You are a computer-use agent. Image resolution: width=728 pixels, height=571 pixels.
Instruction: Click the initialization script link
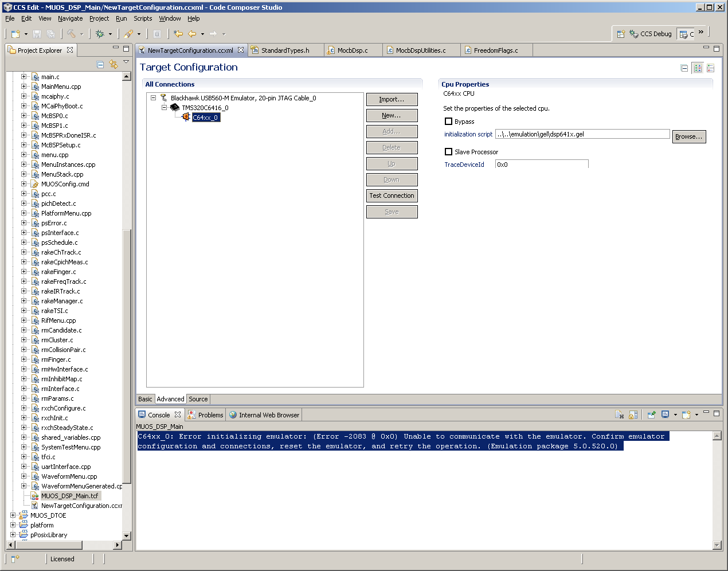(x=468, y=134)
